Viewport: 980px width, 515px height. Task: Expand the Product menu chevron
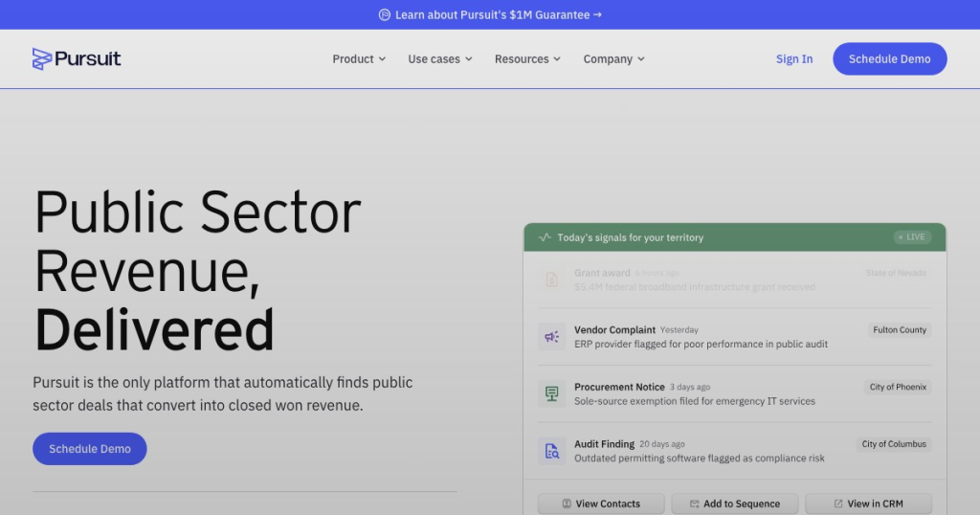coord(383,59)
